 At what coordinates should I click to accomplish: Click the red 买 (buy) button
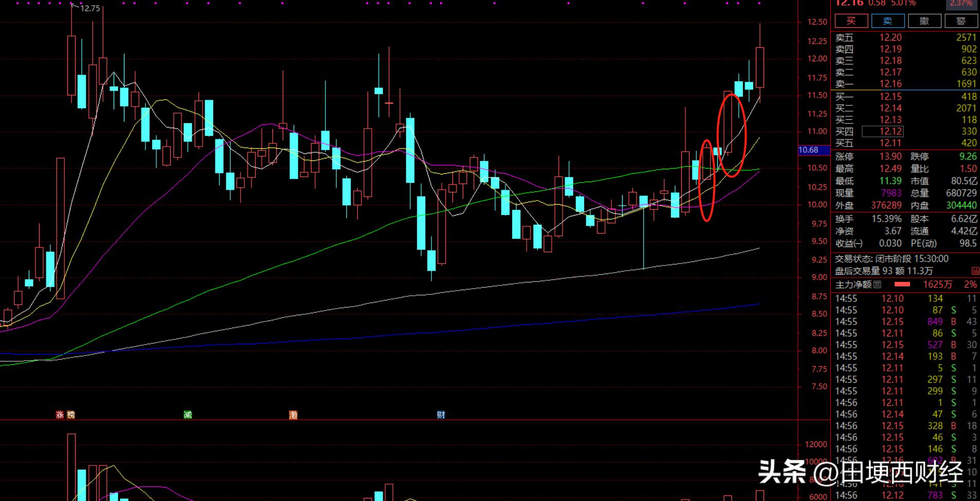click(x=851, y=21)
